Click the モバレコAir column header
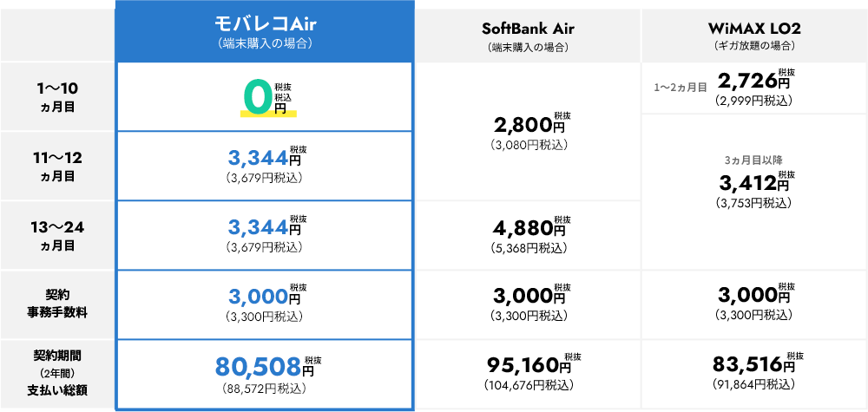Viewport: 868px width, 412px height. click(x=264, y=31)
